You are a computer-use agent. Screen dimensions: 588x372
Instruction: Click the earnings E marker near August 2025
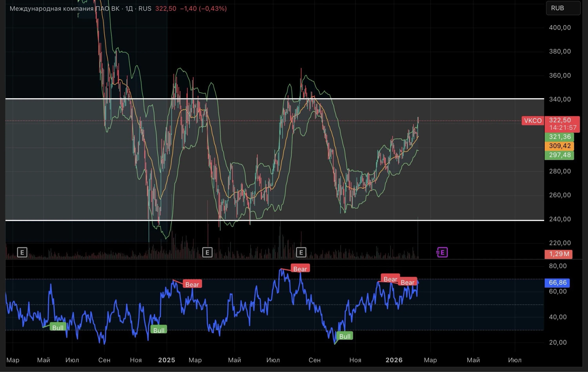[x=301, y=252]
